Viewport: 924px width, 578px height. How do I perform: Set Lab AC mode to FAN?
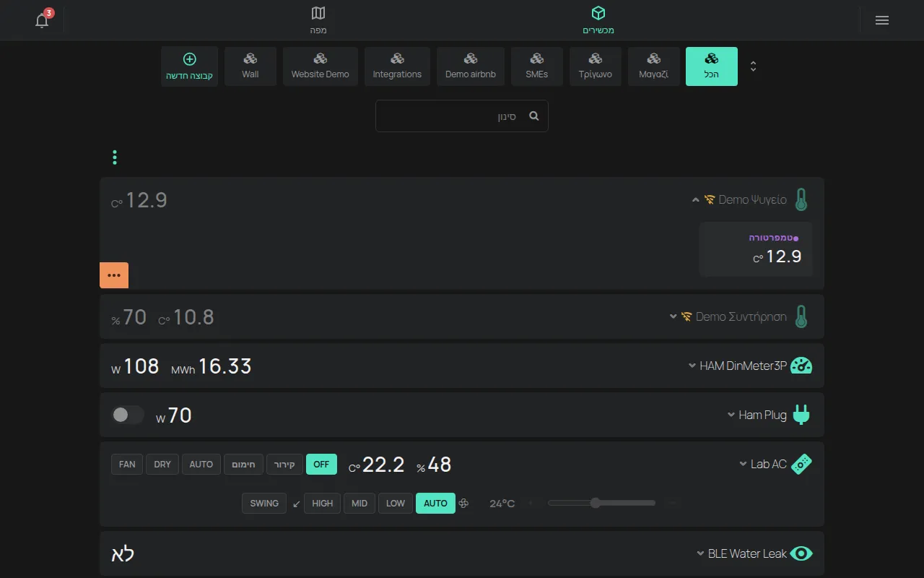tap(127, 464)
